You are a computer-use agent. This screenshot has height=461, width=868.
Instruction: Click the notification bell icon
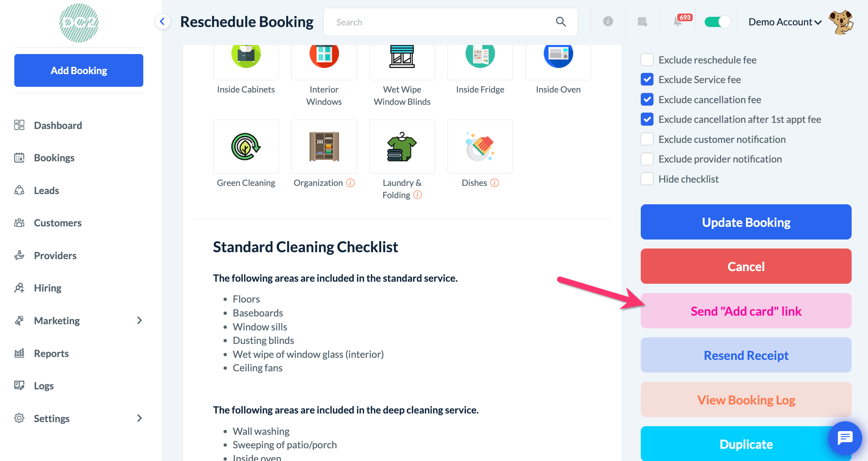point(678,22)
